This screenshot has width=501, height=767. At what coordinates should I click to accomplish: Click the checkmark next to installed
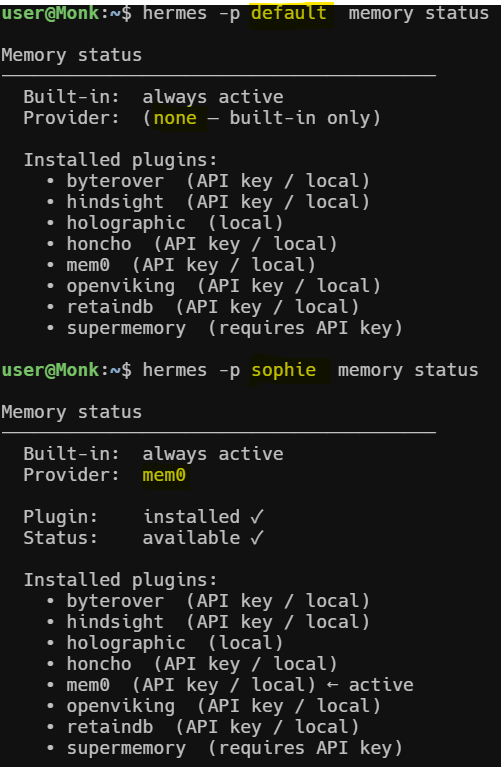click(257, 517)
